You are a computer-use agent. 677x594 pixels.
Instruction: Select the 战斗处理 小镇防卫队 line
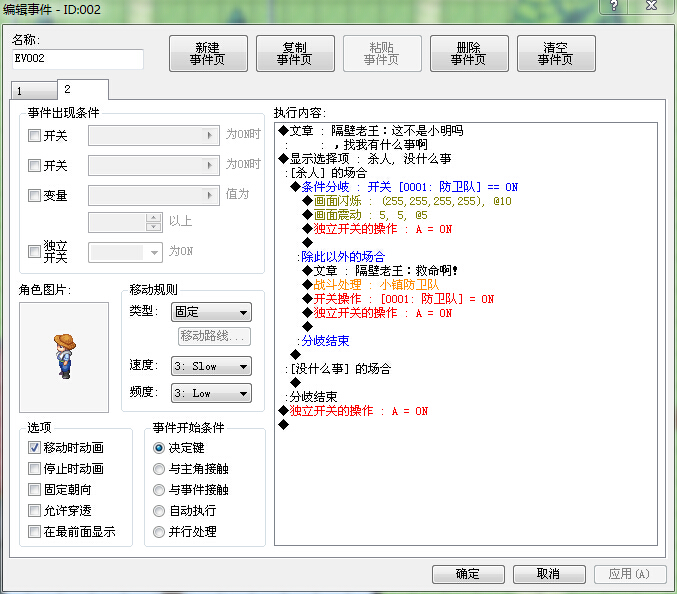pos(370,285)
